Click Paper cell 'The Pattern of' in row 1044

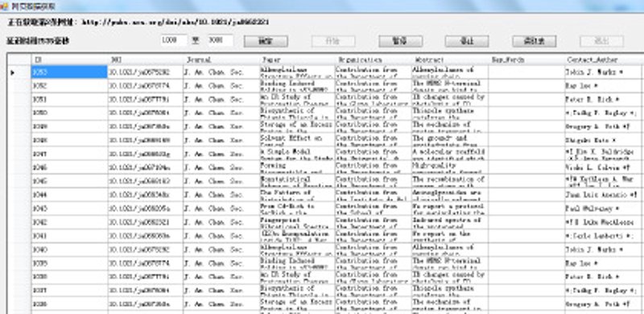[x=297, y=195]
